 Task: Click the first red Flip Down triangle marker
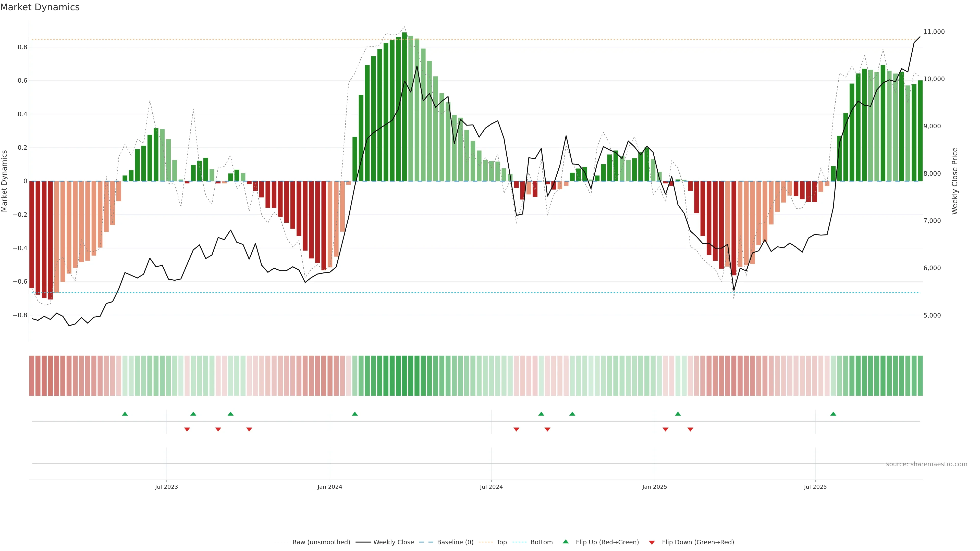click(x=187, y=429)
